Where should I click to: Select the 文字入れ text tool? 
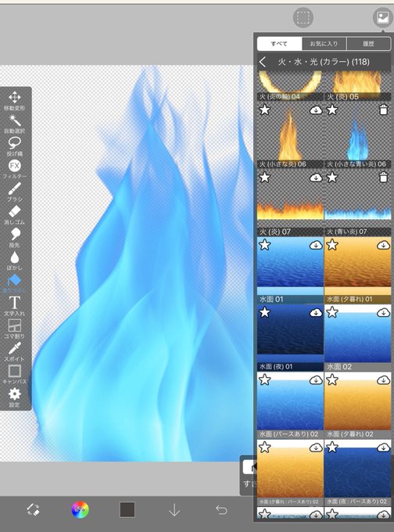click(x=14, y=306)
